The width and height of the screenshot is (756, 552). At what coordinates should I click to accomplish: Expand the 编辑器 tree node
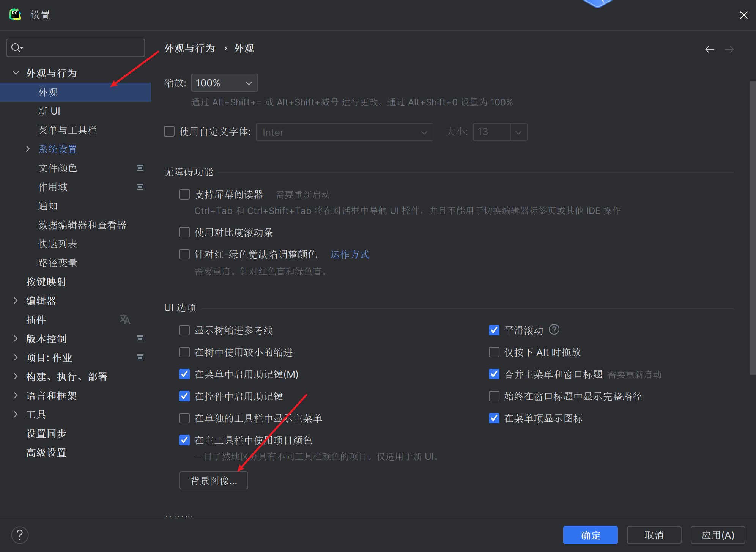coord(16,300)
